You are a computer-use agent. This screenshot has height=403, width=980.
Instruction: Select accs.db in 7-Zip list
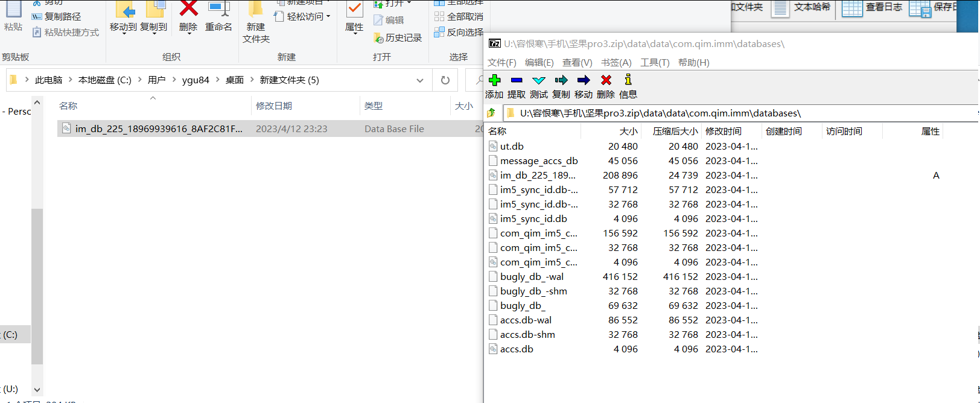(x=517, y=349)
